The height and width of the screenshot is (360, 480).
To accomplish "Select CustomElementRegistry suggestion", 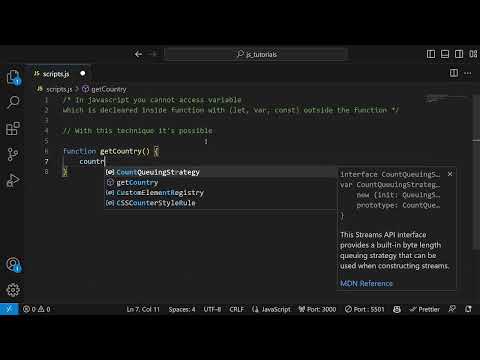I will pos(220,193).
